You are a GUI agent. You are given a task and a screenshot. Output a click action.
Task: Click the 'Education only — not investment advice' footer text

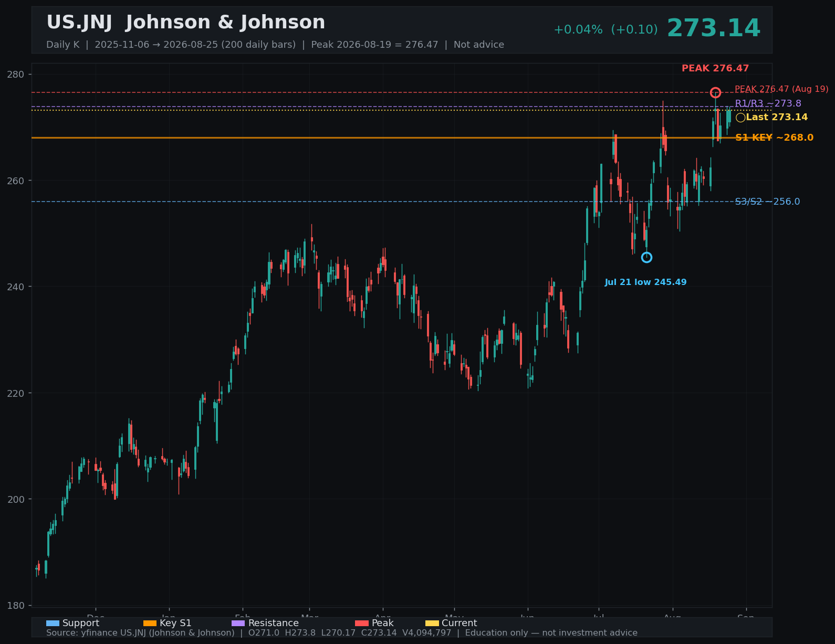[x=551, y=633]
